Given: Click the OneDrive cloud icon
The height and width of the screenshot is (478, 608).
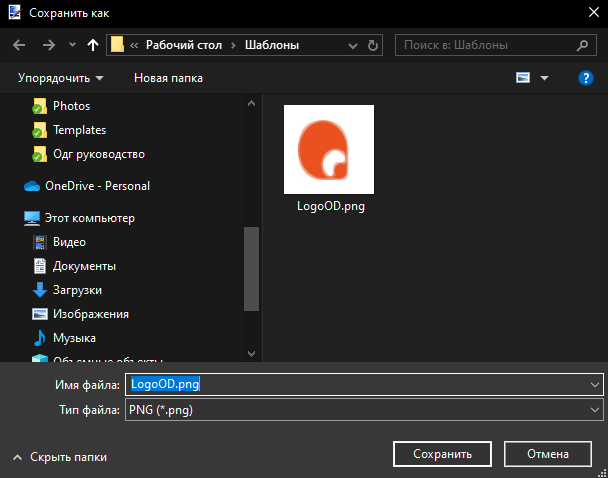Looking at the screenshot, I should [x=32, y=186].
